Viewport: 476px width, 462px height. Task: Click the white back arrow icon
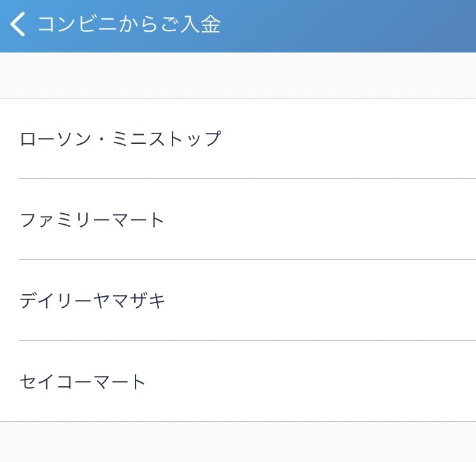18,24
